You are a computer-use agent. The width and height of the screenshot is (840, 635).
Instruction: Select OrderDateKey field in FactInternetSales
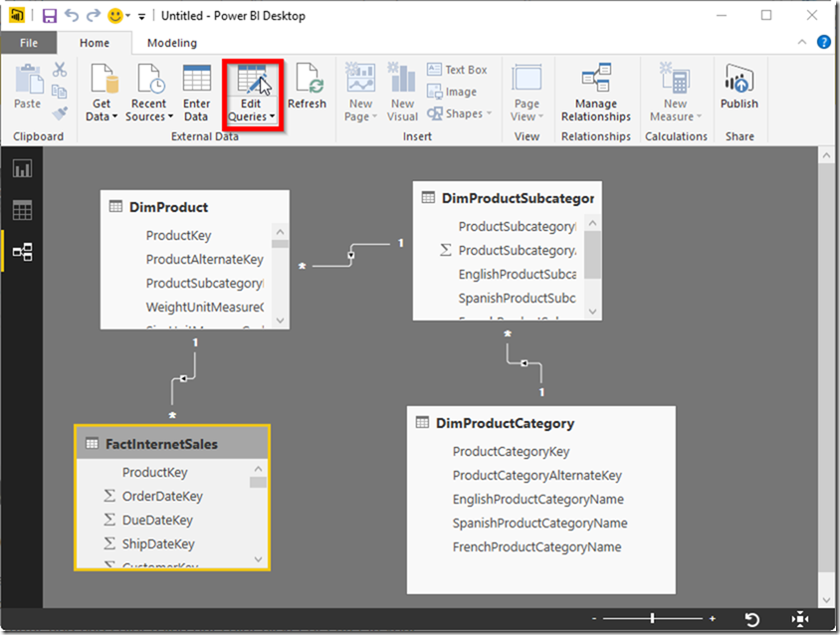tap(162, 497)
